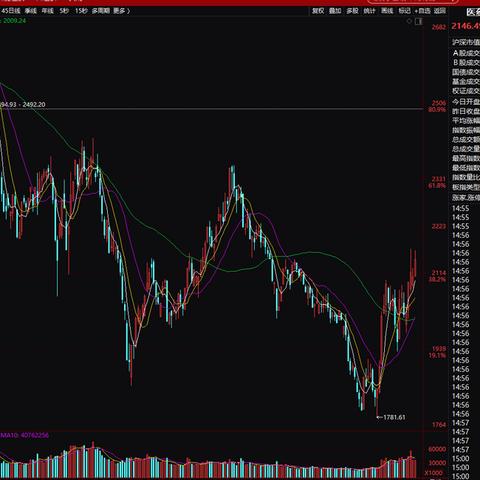Select the 最低指数 row
The height and width of the screenshot is (480, 480).
pyautogui.click(x=466, y=168)
